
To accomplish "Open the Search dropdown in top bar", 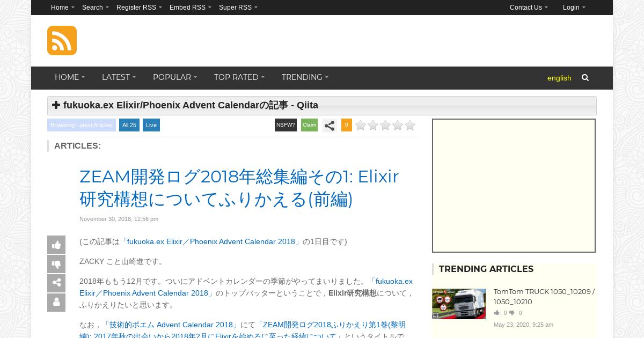I will (x=96, y=8).
